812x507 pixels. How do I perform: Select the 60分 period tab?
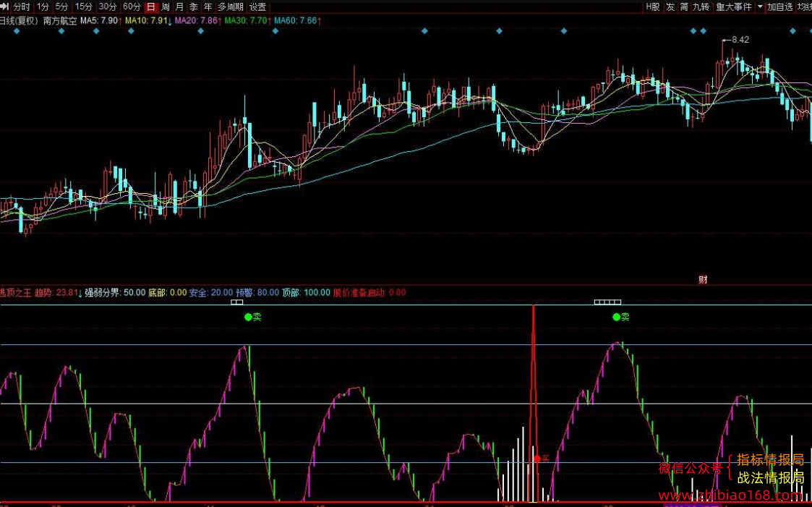pyautogui.click(x=132, y=7)
